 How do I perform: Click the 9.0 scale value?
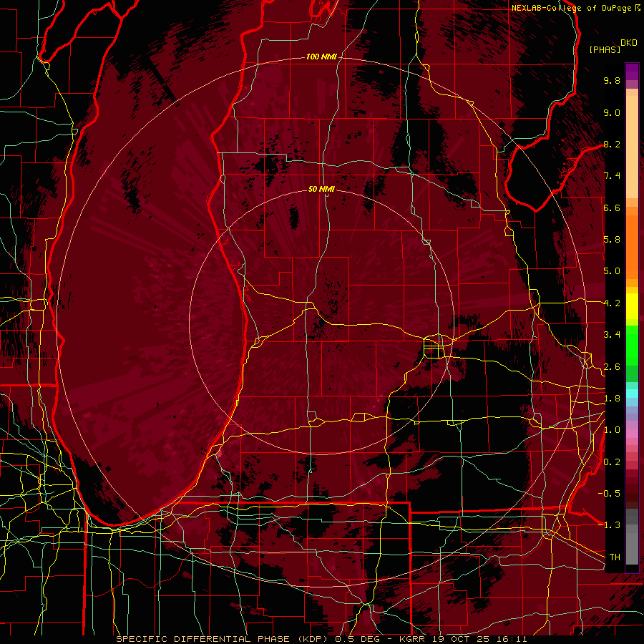click(612, 112)
